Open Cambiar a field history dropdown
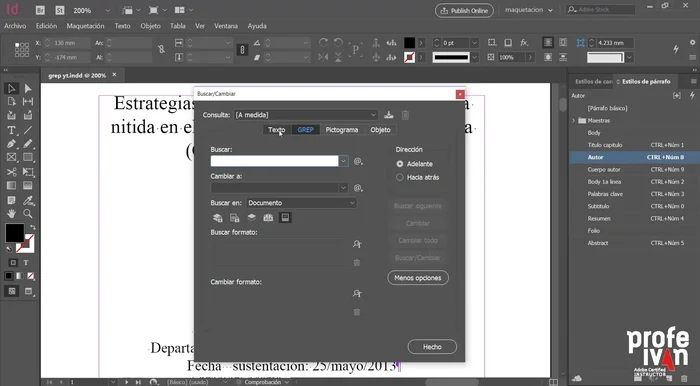This screenshot has height=386, width=700. (343, 188)
